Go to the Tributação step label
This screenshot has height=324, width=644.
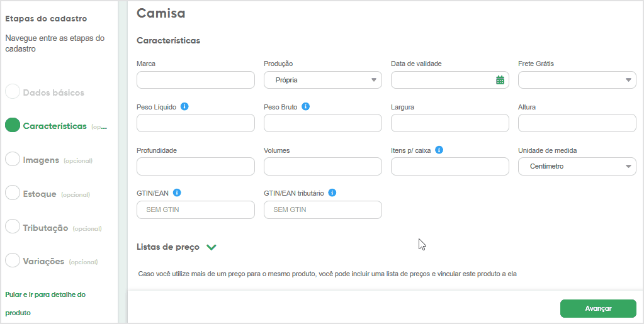pyautogui.click(x=45, y=228)
